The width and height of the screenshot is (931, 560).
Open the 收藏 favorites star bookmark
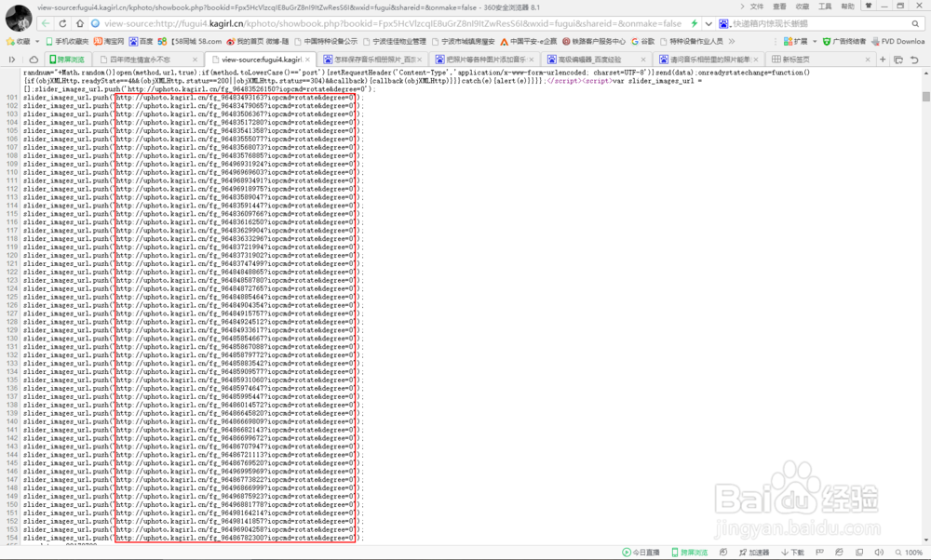(18, 42)
